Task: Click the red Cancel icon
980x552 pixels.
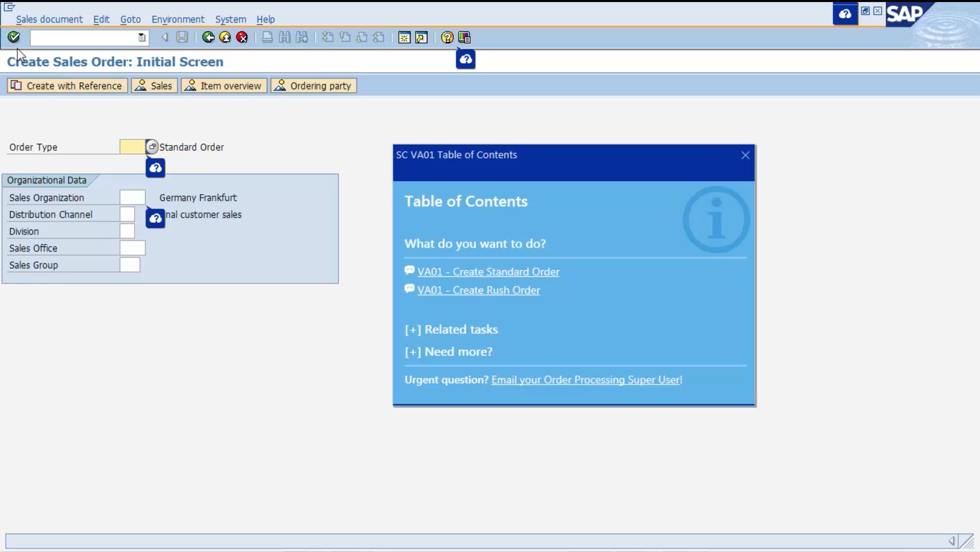Action: point(242,37)
